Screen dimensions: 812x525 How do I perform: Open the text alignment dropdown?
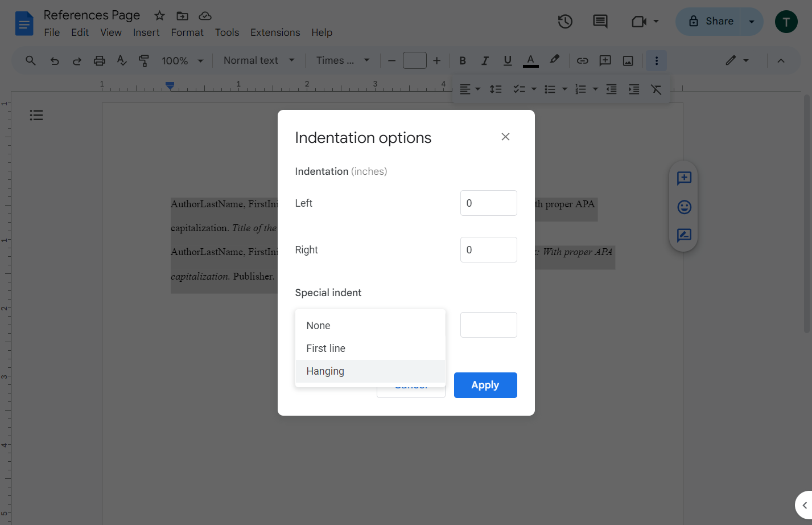(470, 89)
